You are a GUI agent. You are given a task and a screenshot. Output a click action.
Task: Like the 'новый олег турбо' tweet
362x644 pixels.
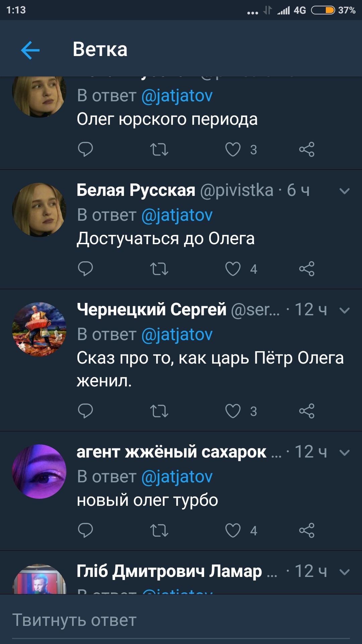click(x=233, y=530)
